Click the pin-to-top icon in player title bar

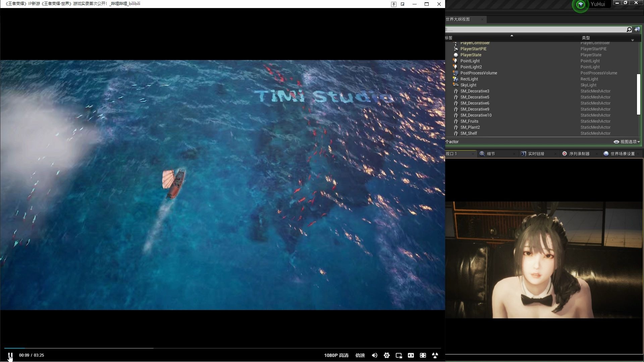(394, 4)
